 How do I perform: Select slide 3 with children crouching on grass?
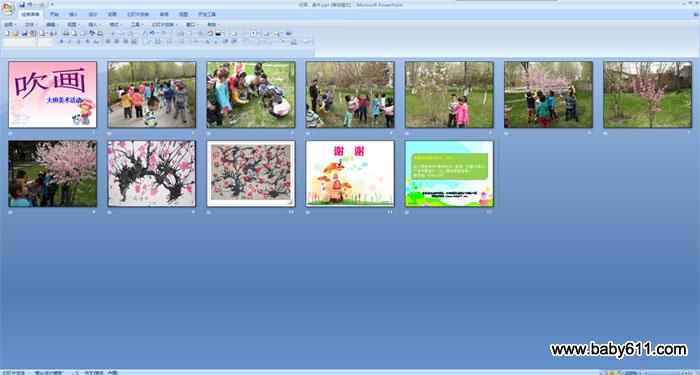tap(251, 94)
